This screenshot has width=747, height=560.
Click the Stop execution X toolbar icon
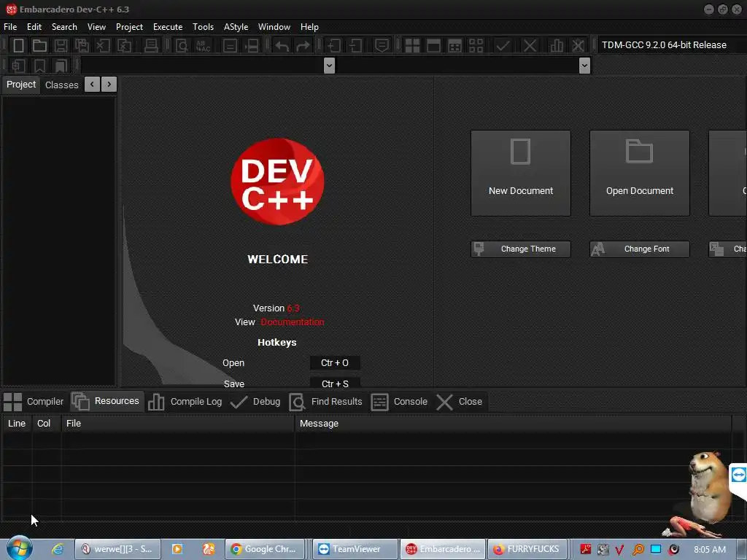[x=530, y=46]
